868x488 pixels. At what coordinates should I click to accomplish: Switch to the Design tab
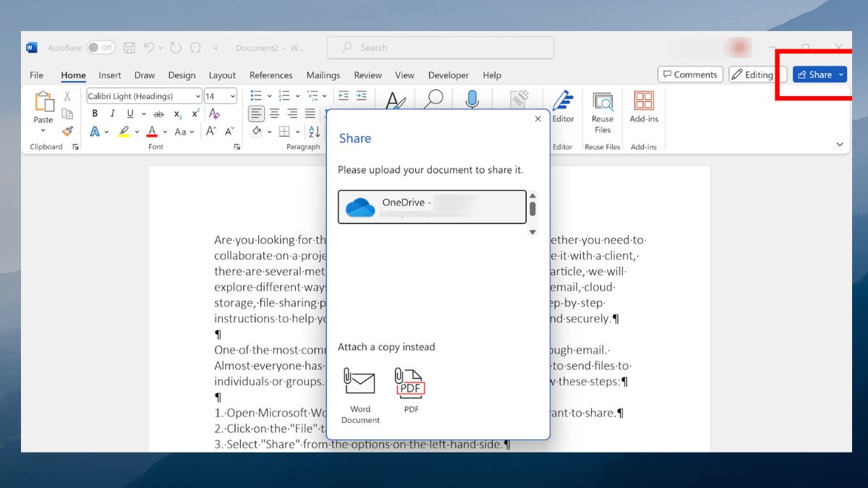coord(182,75)
